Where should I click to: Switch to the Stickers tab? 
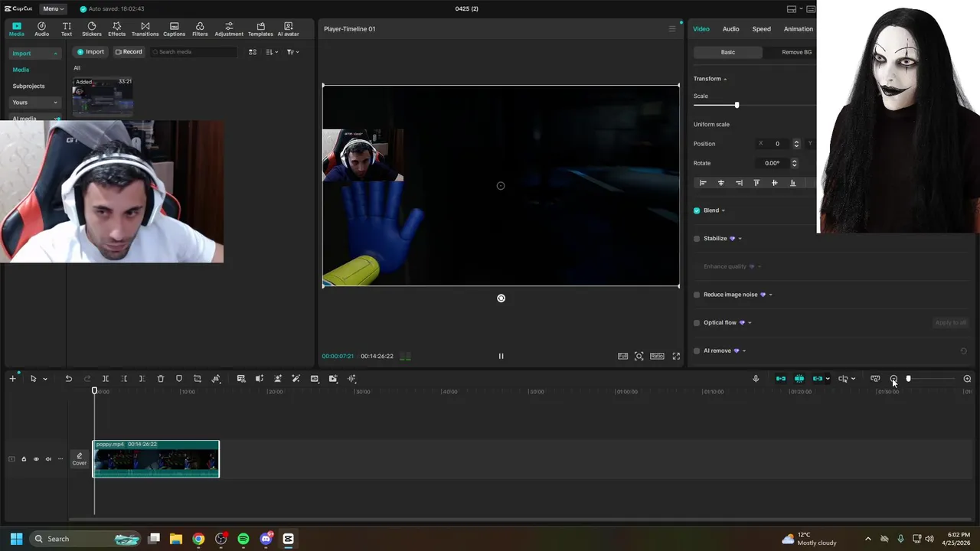pos(92,29)
